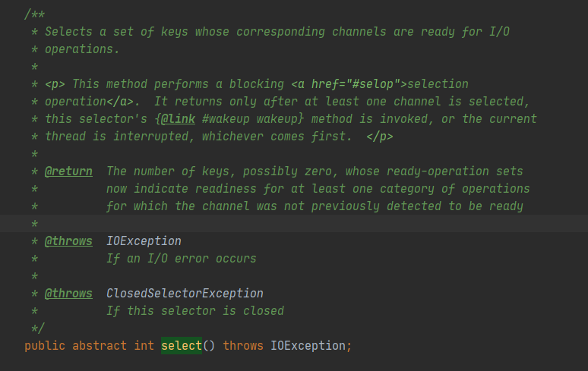Click the int return type

(x=144, y=346)
